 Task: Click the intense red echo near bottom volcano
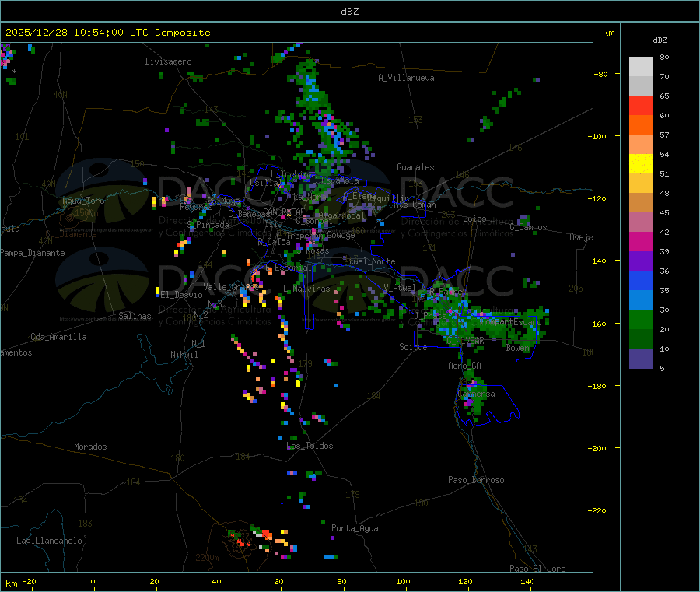pyautogui.click(x=267, y=534)
